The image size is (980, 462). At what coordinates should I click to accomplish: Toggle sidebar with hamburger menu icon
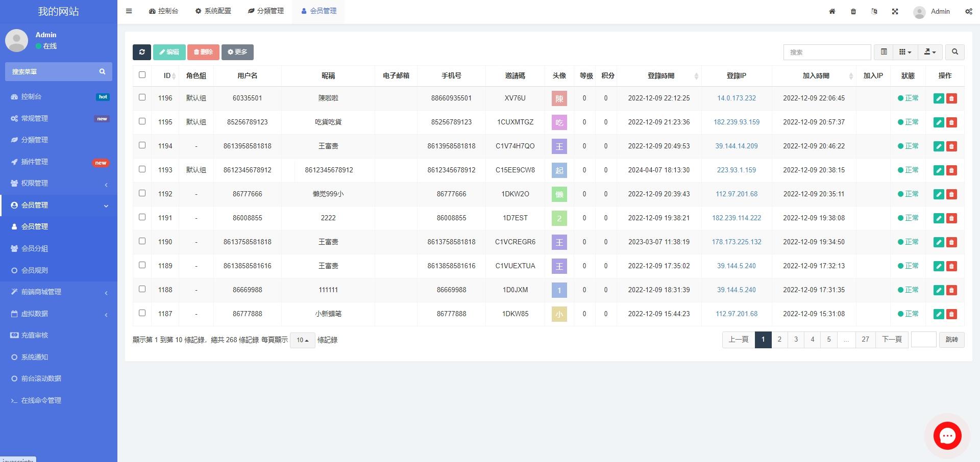[x=129, y=11]
